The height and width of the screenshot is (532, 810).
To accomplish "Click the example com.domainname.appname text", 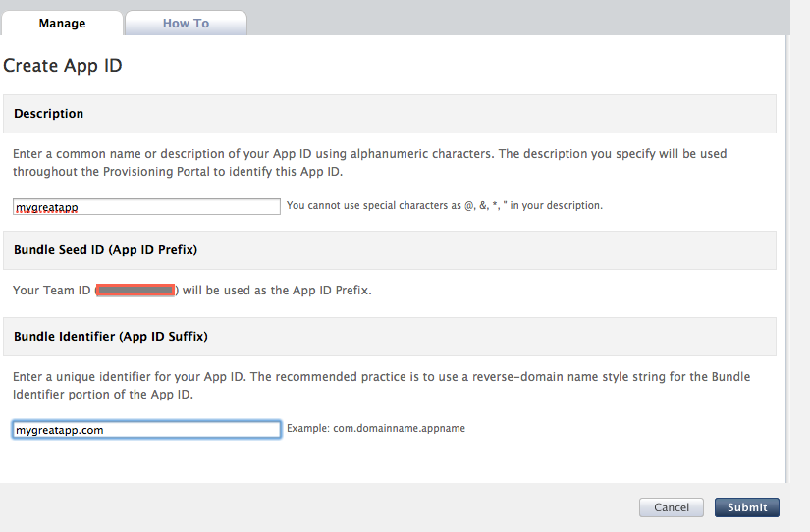I will (375, 429).
